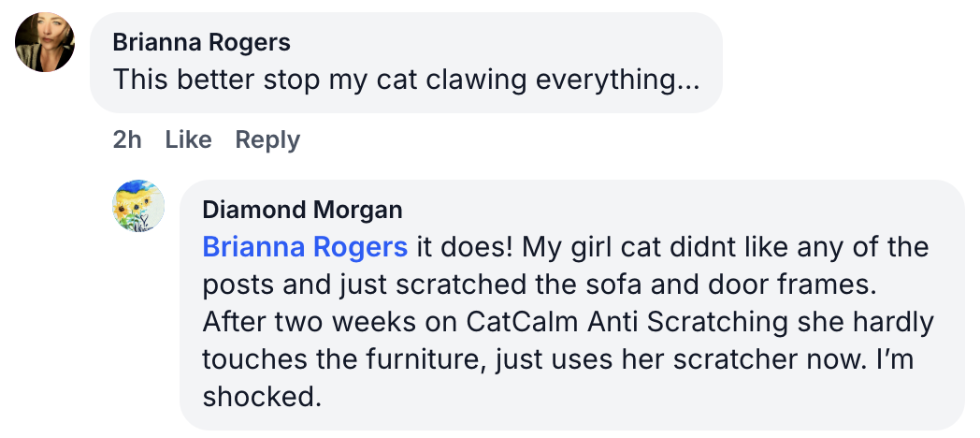Reply to Brianna Rogers' comment
Screen dimensions: 980x438
pos(267,139)
